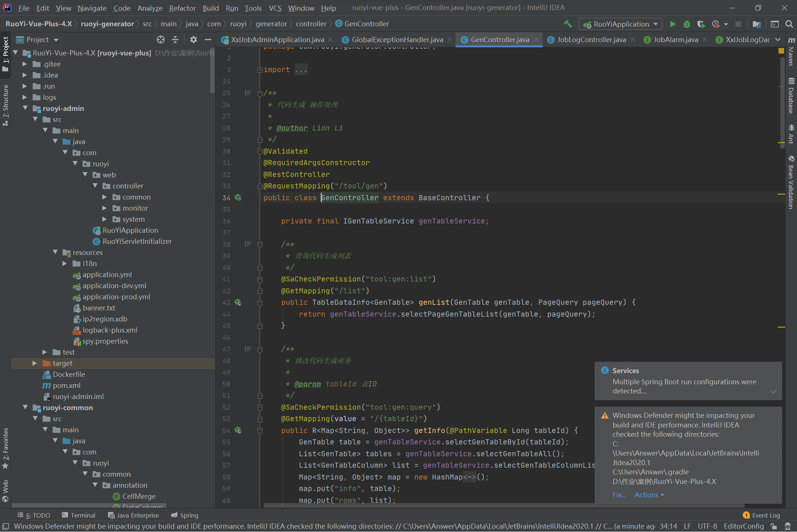Toggle read-only lock icon in status bar
The width and height of the screenshot is (797, 532).
click(x=773, y=526)
